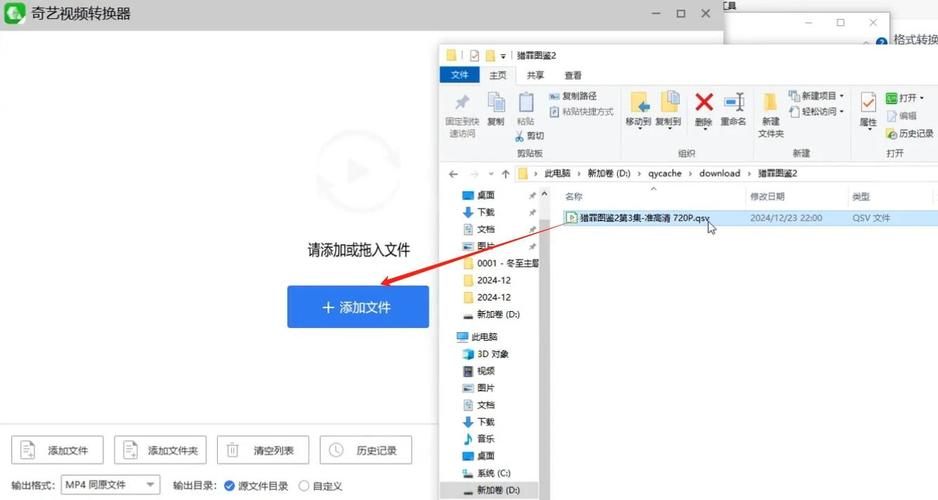Open the recent locations dropdown arrow

tap(491, 174)
